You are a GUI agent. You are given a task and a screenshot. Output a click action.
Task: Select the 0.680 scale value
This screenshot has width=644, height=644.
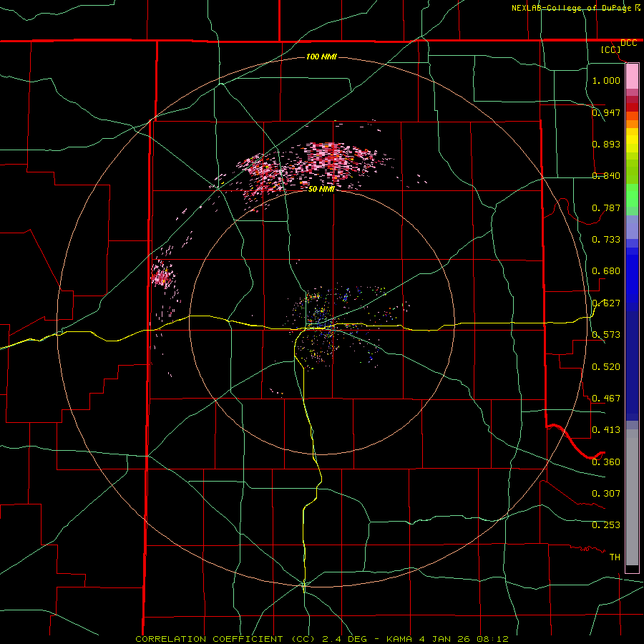pyautogui.click(x=606, y=270)
